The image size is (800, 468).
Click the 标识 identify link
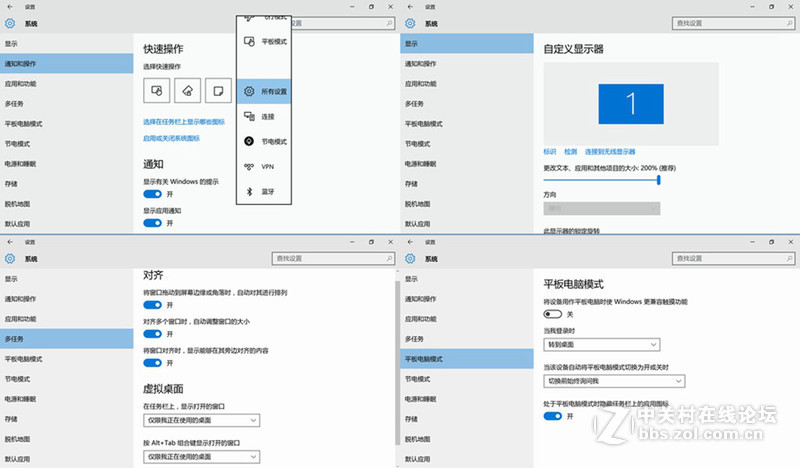[549, 152]
